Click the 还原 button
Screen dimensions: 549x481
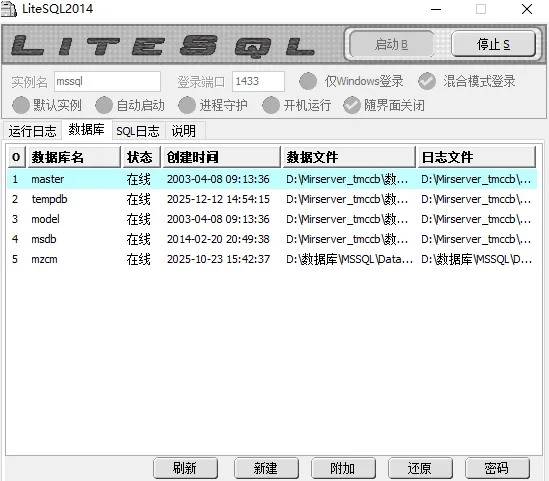coord(420,468)
